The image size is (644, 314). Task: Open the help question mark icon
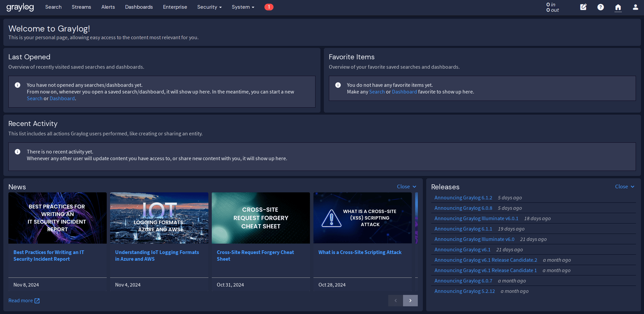point(601,7)
